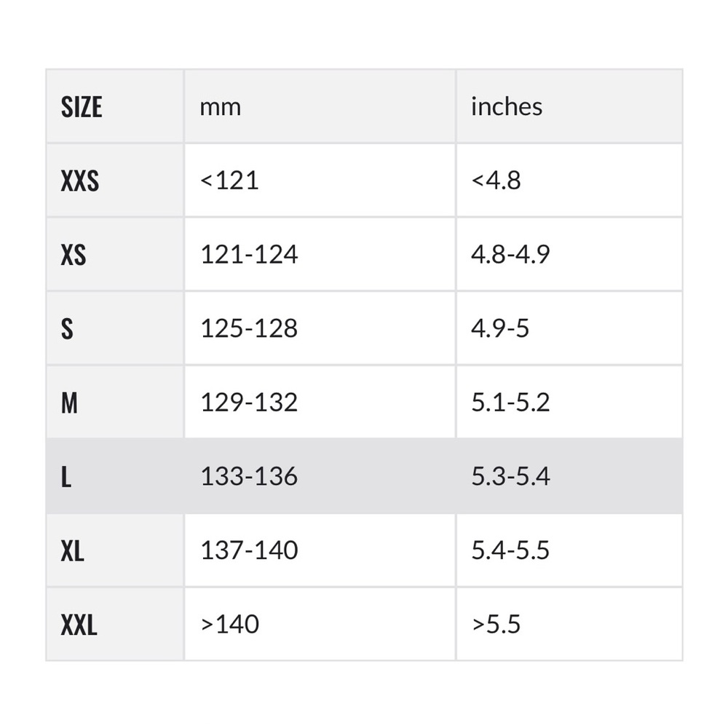The image size is (728, 728).
Task: Select the 129-132 mm value
Action: [249, 402]
